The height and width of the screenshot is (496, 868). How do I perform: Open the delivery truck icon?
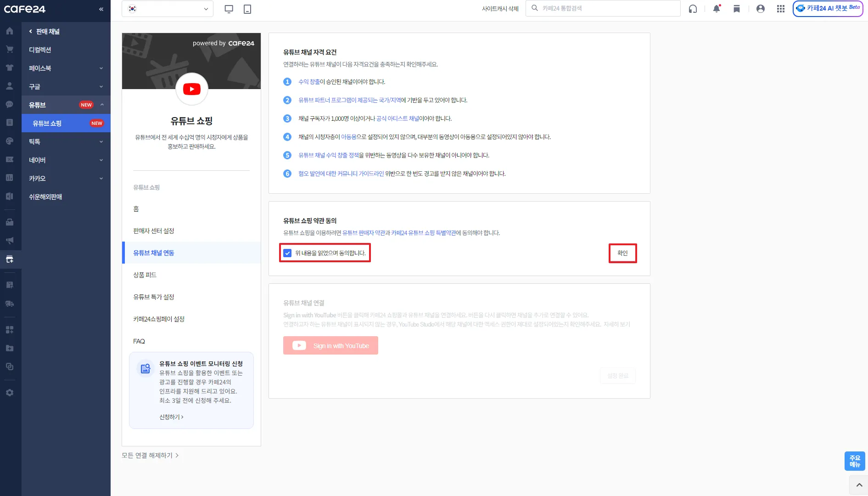[10, 304]
